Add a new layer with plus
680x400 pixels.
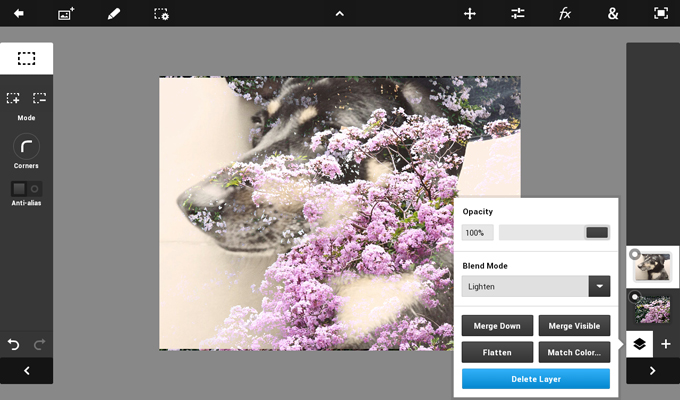666,344
